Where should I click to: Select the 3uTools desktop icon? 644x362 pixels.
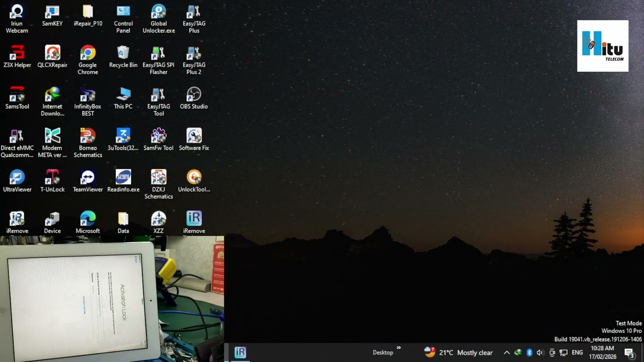[123, 140]
